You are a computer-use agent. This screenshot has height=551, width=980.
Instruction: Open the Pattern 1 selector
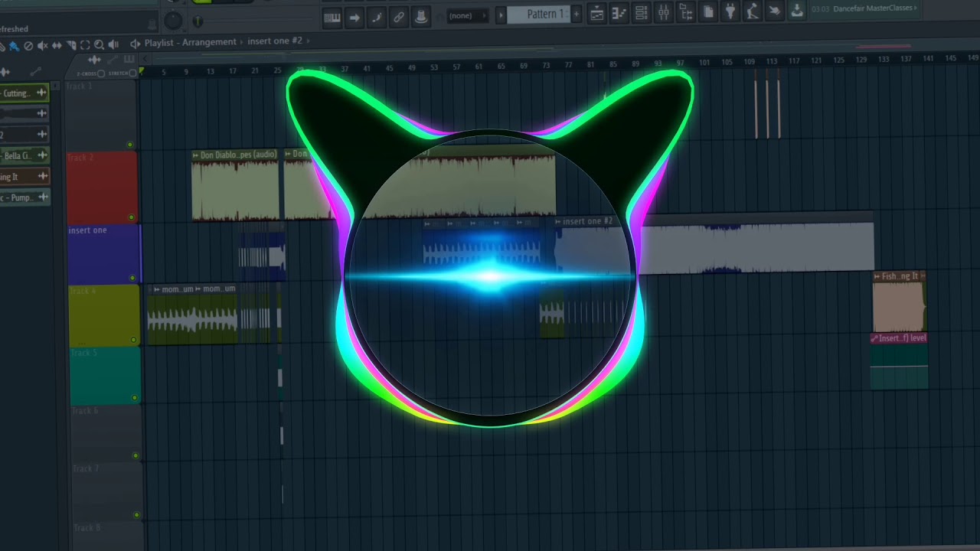coord(537,15)
